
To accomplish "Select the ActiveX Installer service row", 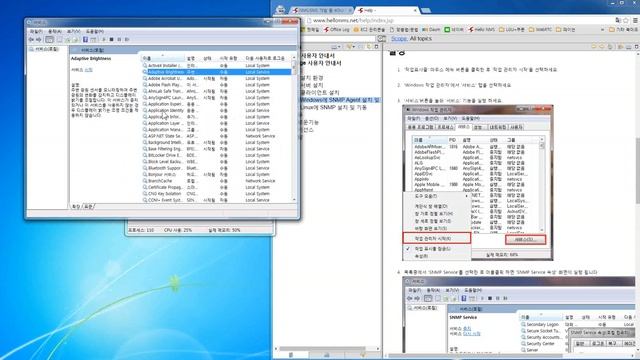I will click(x=217, y=65).
